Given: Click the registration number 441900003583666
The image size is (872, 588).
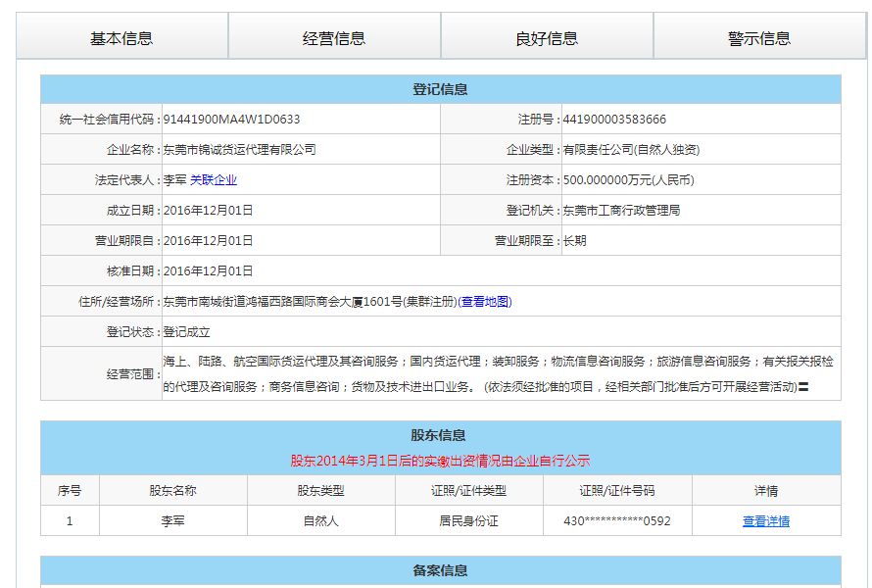Looking at the screenshot, I should (x=614, y=120).
